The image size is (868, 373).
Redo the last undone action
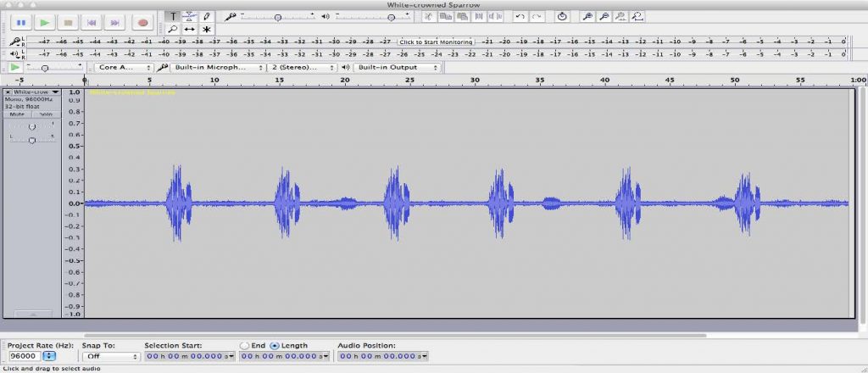(x=537, y=17)
